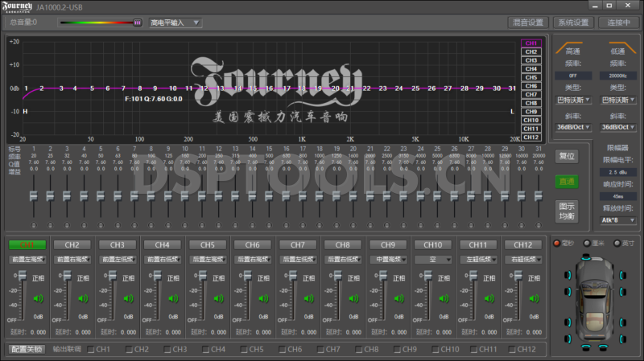Open the CH10 空 assignment dropdown
Image resolution: width=644 pixels, height=361 pixels.
click(433, 259)
